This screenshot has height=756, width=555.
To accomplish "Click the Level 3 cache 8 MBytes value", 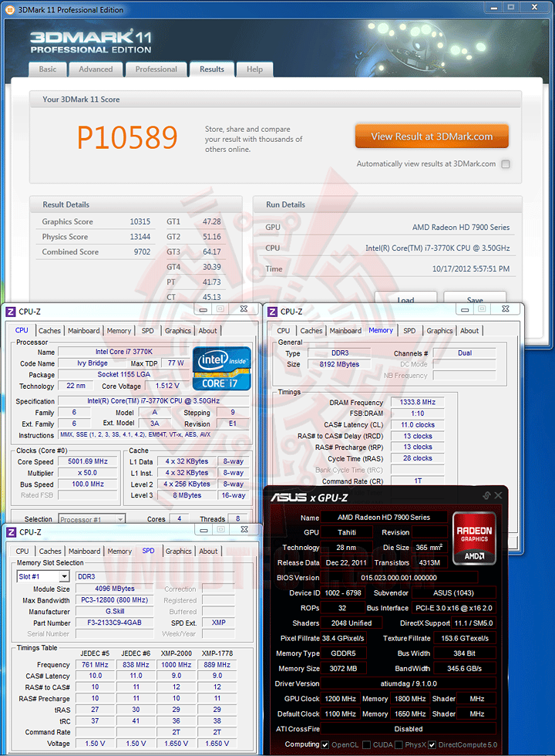I will [187, 495].
